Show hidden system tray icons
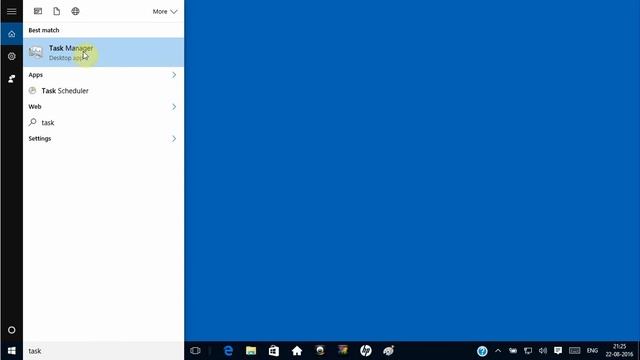 coord(498,351)
